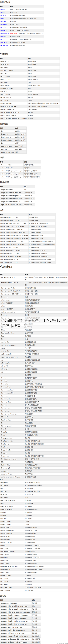This screenshot has height=644, width=68.
Task: Select '<a href=地址 target=_top>' cell
Action: click(x=12, y=174)
